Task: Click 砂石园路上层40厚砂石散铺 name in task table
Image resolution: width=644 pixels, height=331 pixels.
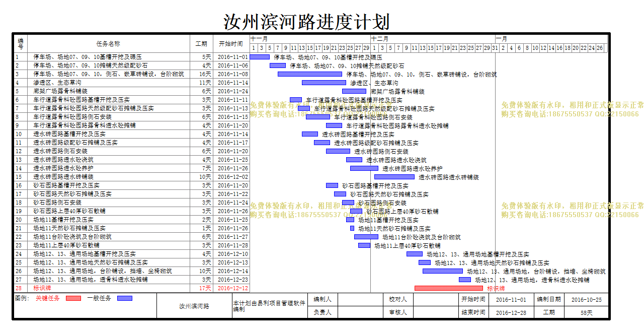Action: pyautogui.click(x=69, y=211)
